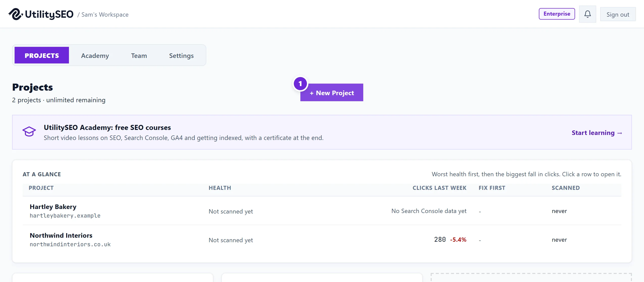This screenshot has height=282, width=644.
Task: Click the At a Glance heading
Action: pos(42,174)
